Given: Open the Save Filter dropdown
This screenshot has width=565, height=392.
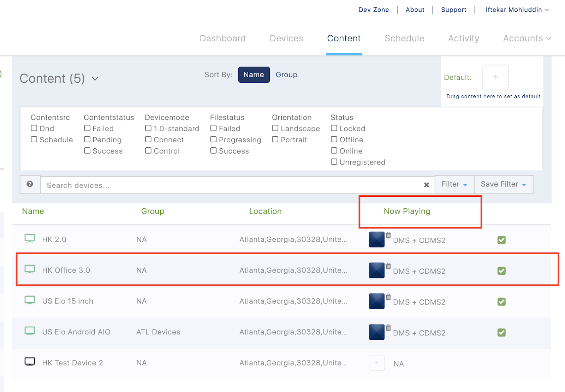Looking at the screenshot, I should pos(503,184).
